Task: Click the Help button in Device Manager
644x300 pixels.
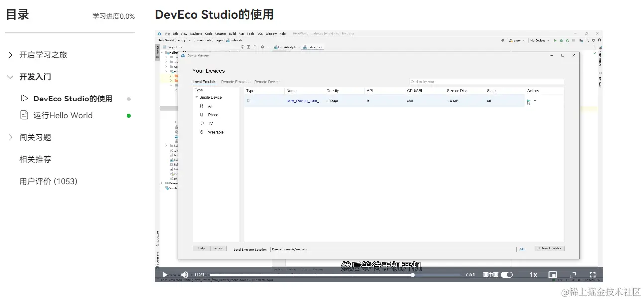Action: (201, 248)
